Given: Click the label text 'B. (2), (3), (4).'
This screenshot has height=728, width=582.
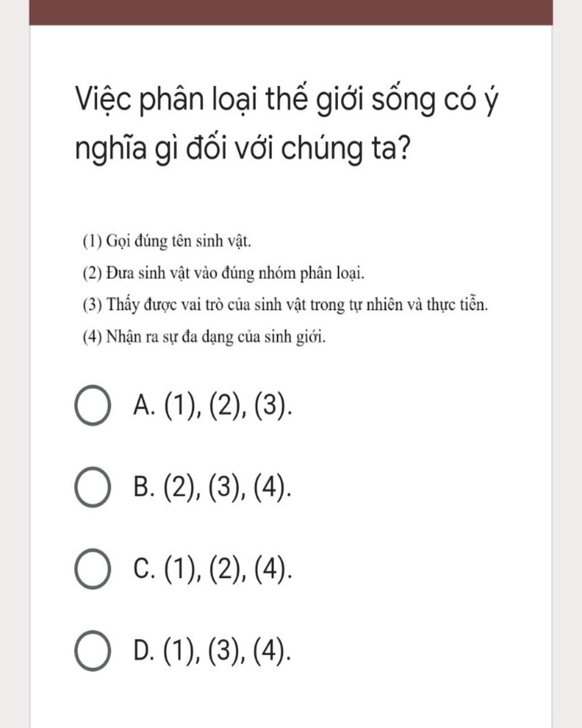Looking at the screenshot, I should (x=213, y=488).
